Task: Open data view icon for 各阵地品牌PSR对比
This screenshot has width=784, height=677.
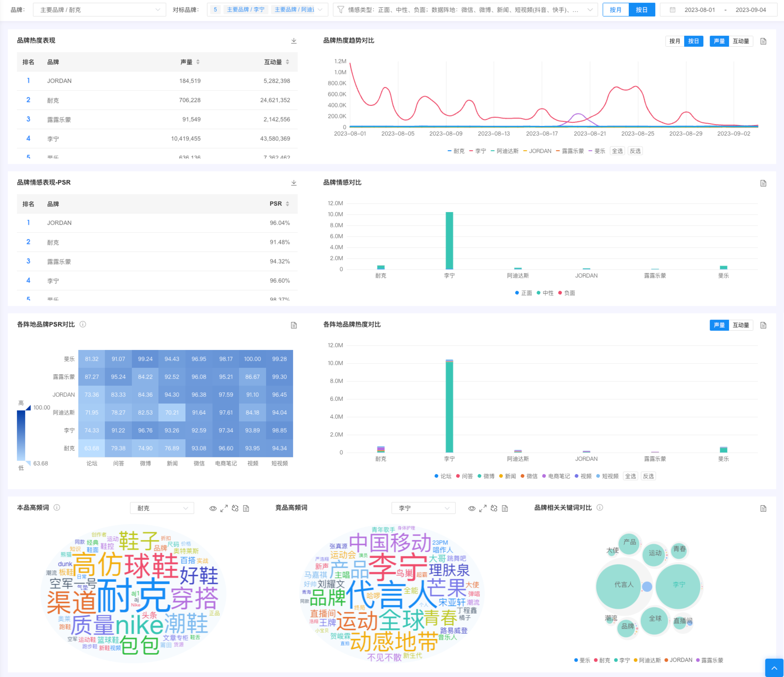Action: 294,325
